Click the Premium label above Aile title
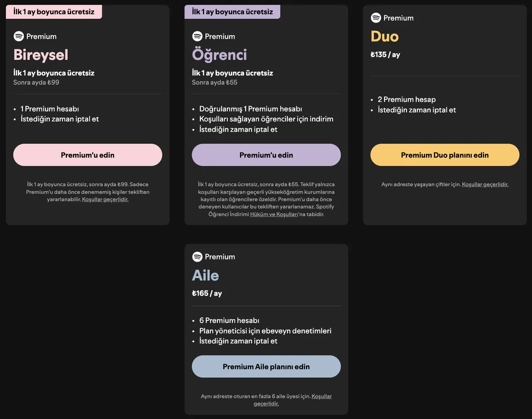The image size is (532, 419). coord(219,256)
